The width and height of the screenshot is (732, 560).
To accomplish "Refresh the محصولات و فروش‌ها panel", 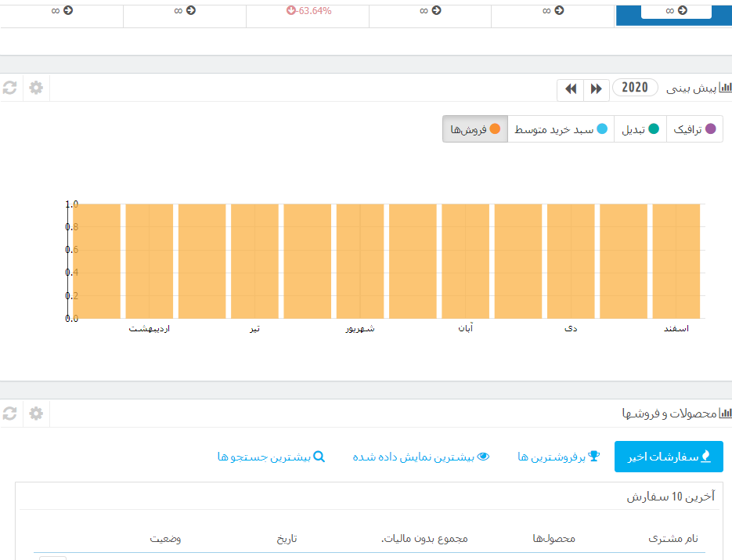I will pos(10,414).
